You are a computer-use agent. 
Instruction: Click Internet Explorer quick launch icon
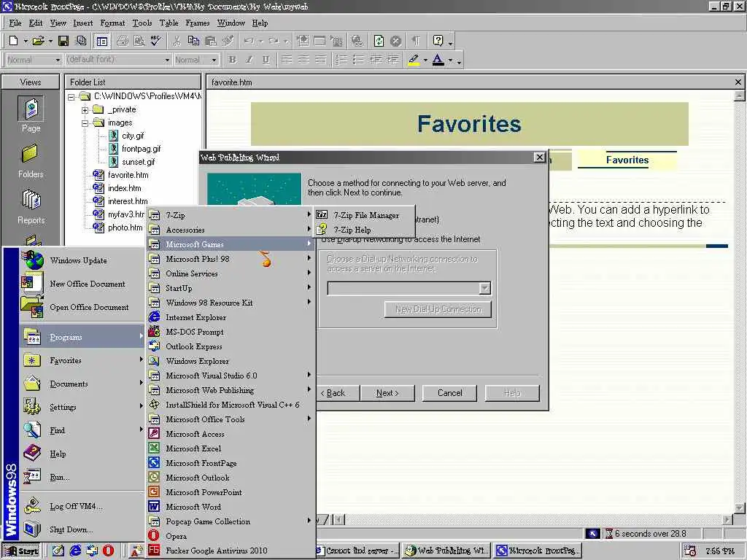75,551
